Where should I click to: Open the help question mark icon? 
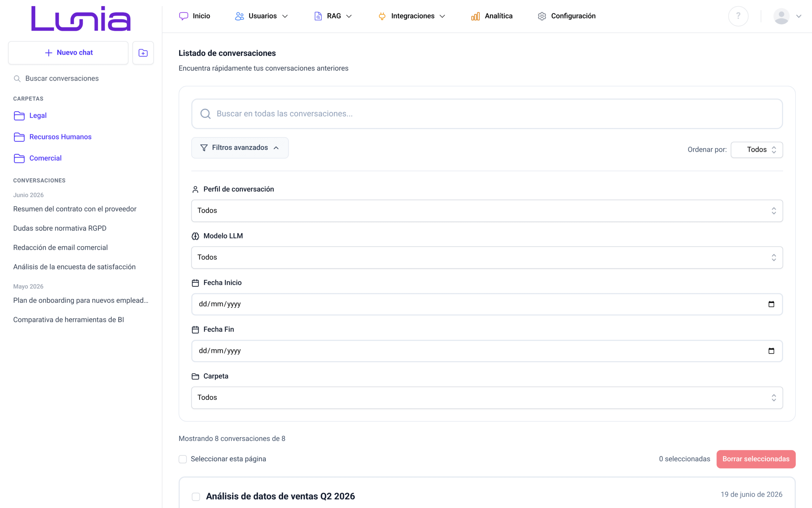[738, 16]
